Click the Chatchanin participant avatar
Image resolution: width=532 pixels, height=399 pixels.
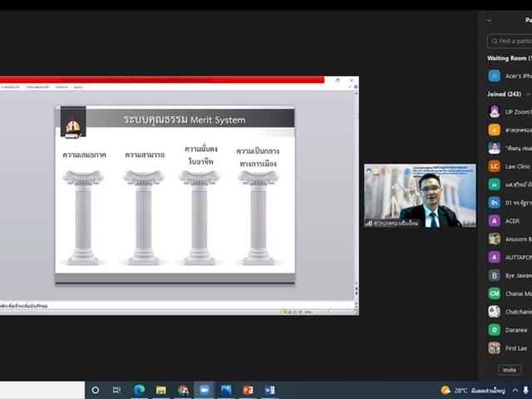(495, 312)
